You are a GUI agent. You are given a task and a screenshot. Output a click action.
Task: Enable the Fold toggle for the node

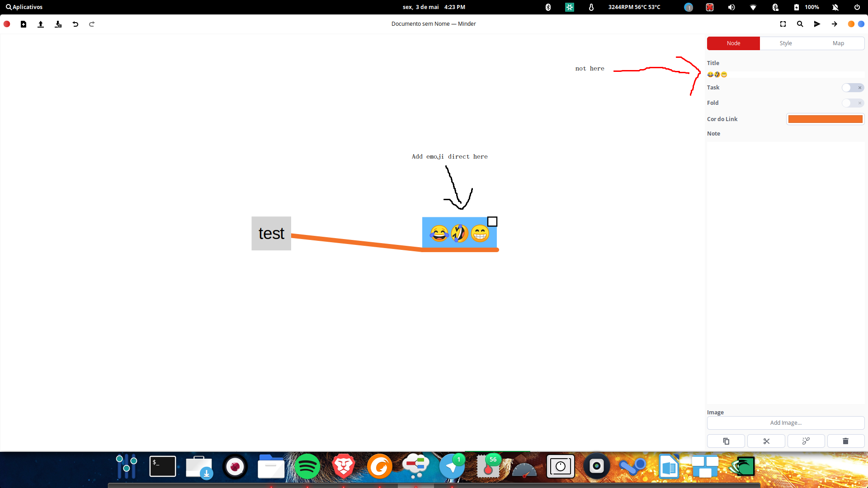click(x=848, y=103)
